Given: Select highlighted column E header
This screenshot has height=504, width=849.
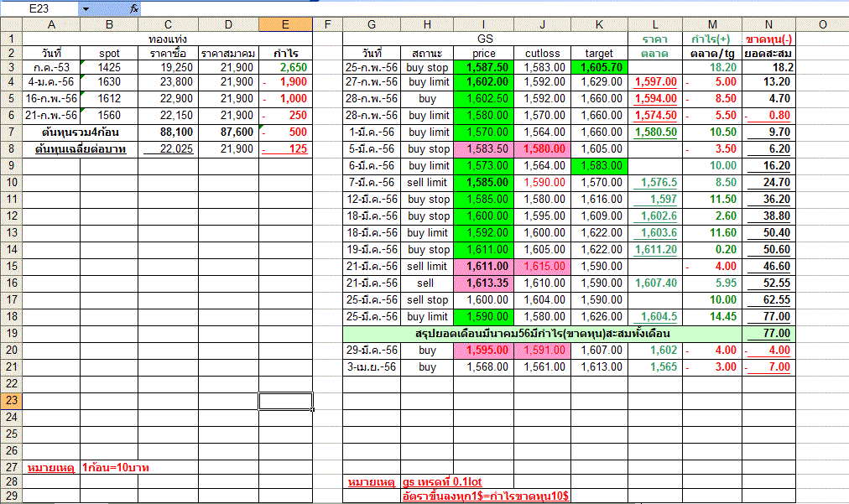Looking at the screenshot, I should tap(285, 24).
